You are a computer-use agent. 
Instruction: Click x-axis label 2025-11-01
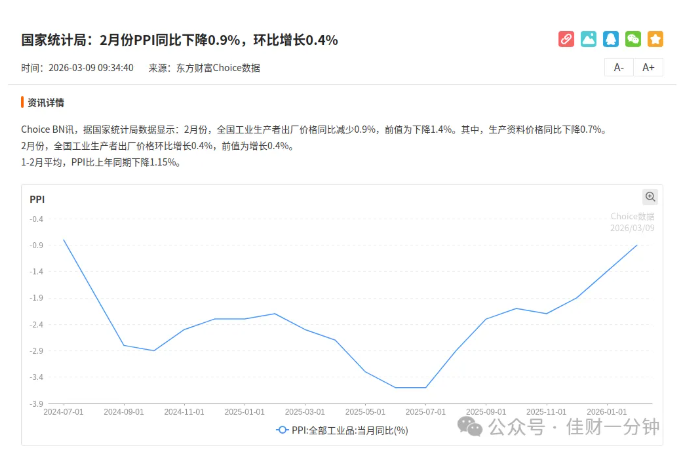click(x=546, y=412)
